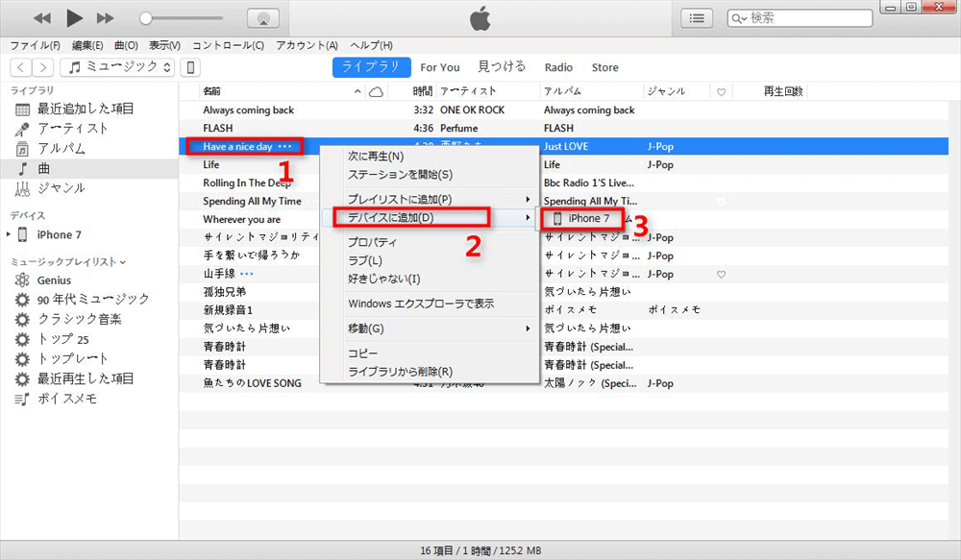
Task: Toggle the love heart on the サイレントマジ row
Action: tap(721, 274)
